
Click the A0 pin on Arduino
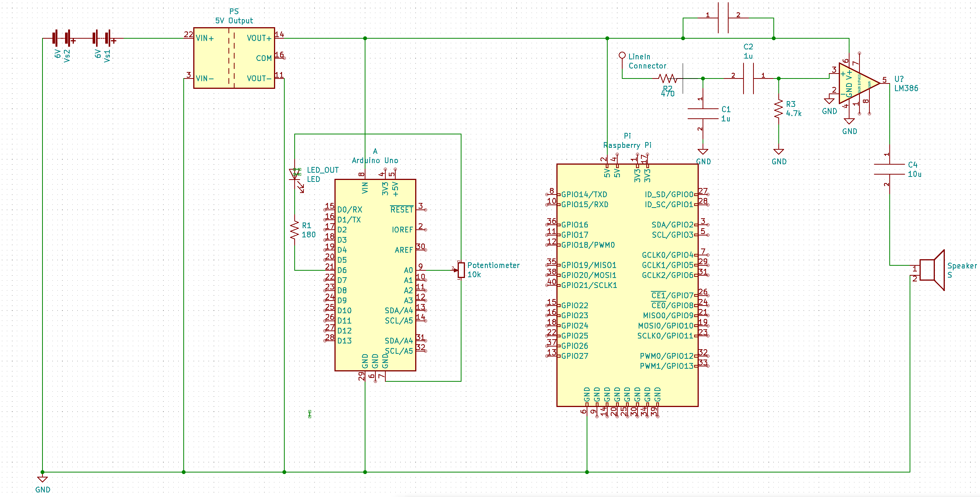point(408,270)
